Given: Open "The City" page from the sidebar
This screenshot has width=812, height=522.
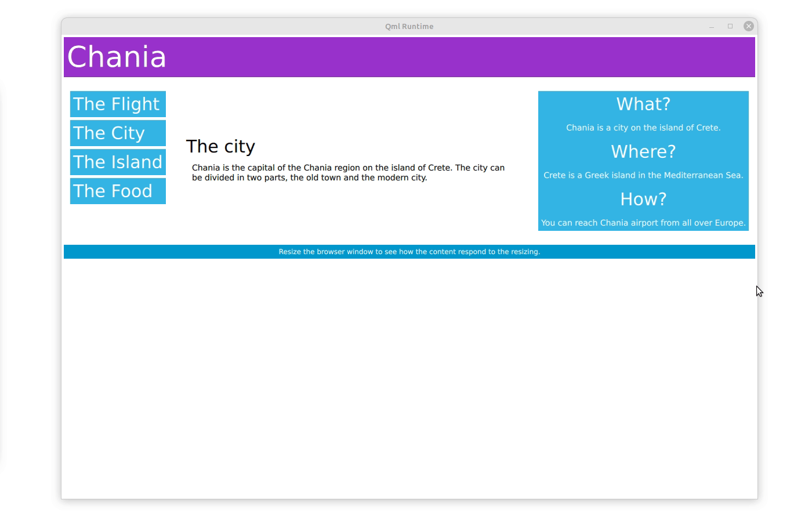Looking at the screenshot, I should coord(117,133).
